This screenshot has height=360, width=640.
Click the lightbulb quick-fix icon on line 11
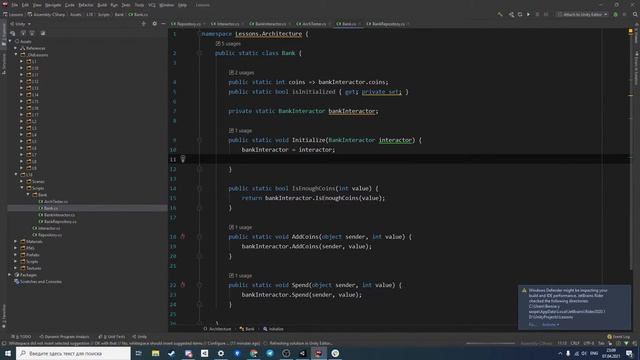(183, 159)
